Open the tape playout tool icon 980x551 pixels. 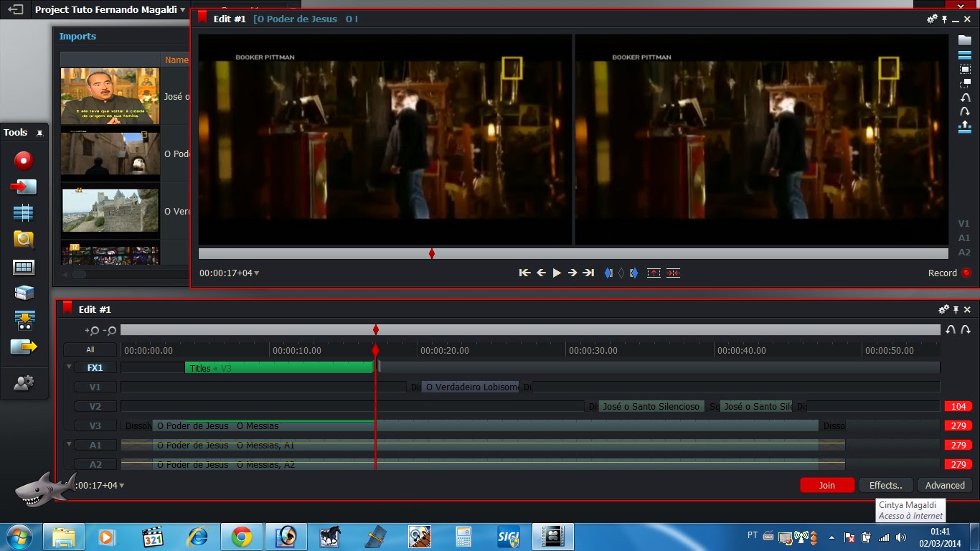click(x=24, y=320)
